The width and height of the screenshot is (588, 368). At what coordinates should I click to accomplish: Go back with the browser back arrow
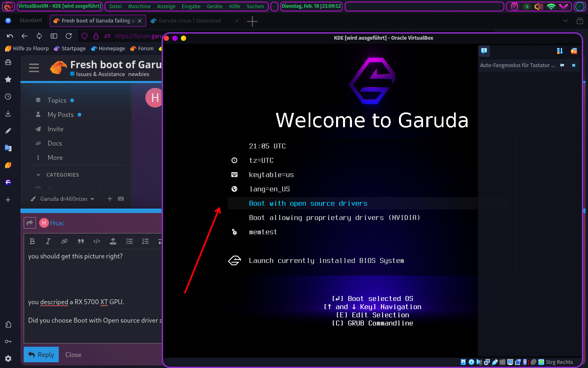[24, 36]
